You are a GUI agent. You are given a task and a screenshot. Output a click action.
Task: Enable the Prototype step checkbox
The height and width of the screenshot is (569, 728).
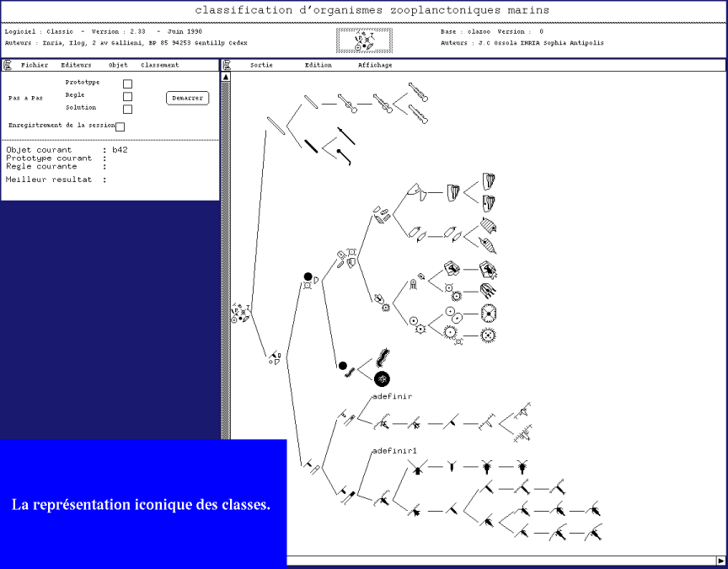[x=127, y=83]
